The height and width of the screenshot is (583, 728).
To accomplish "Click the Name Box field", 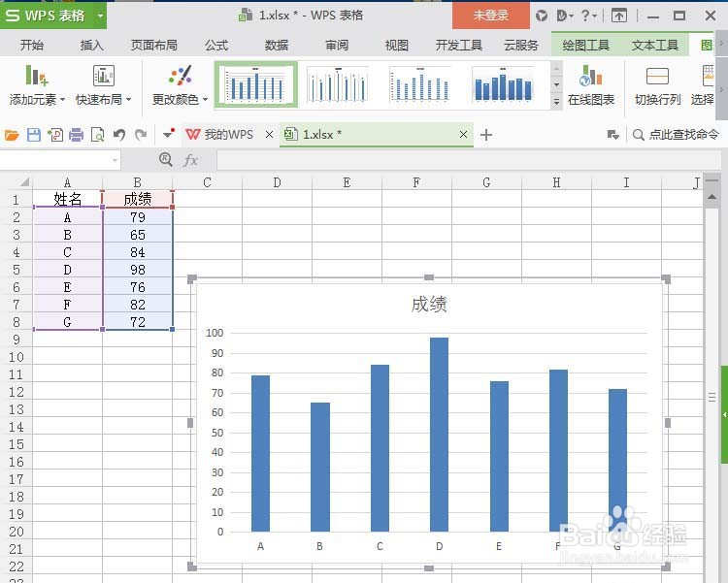I will [x=55, y=160].
